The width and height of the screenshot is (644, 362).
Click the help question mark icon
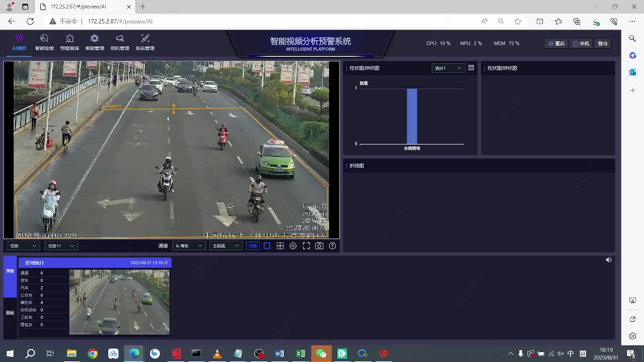coord(333,246)
